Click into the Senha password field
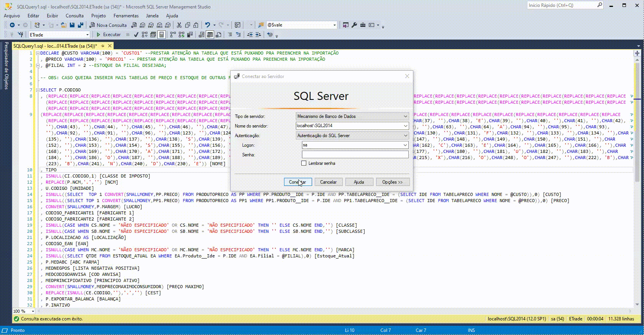 [x=355, y=154]
